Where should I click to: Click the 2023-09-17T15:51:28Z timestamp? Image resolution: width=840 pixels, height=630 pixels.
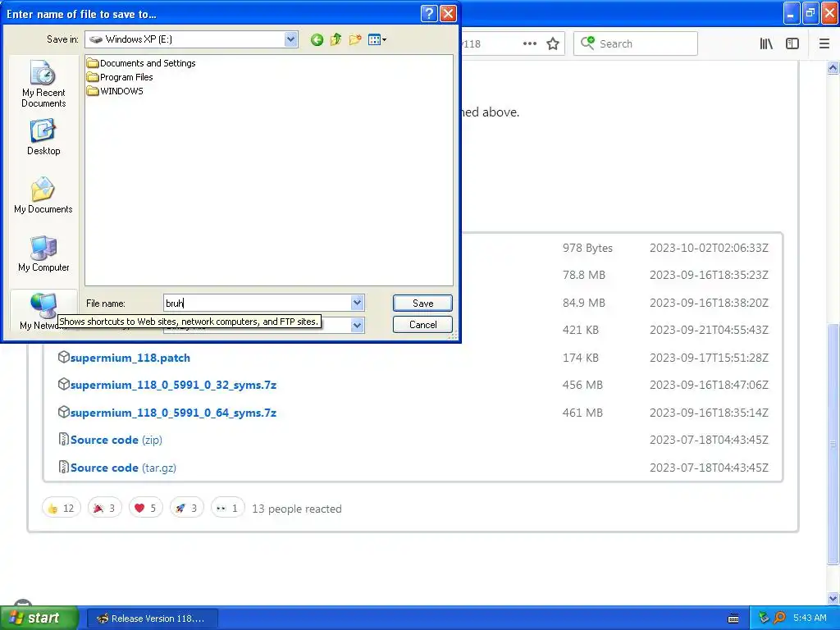click(x=709, y=358)
